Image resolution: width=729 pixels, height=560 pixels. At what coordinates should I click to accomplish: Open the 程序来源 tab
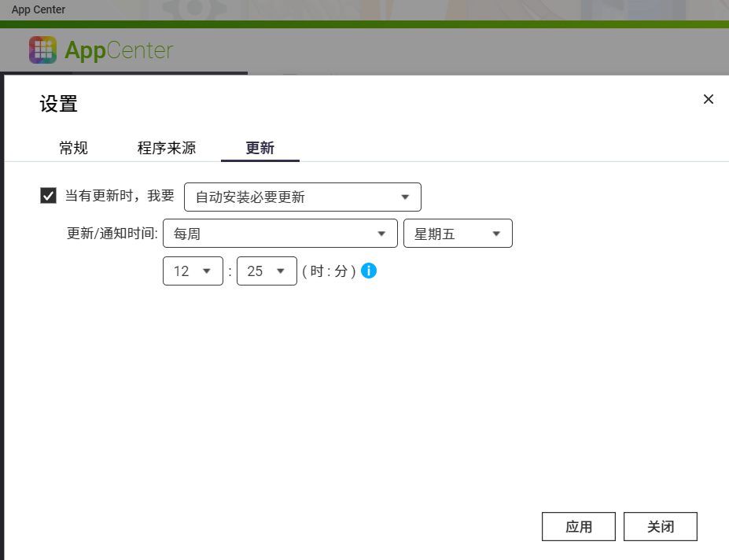[167, 148]
